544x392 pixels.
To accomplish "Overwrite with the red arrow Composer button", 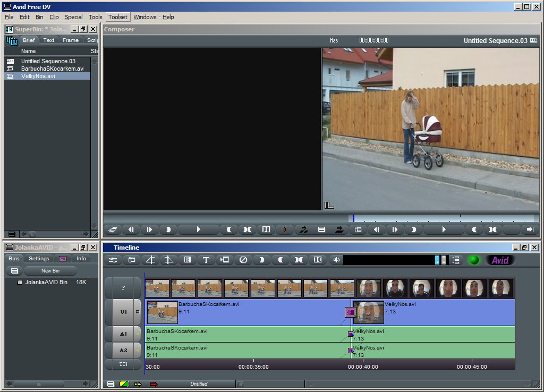I will click(339, 229).
